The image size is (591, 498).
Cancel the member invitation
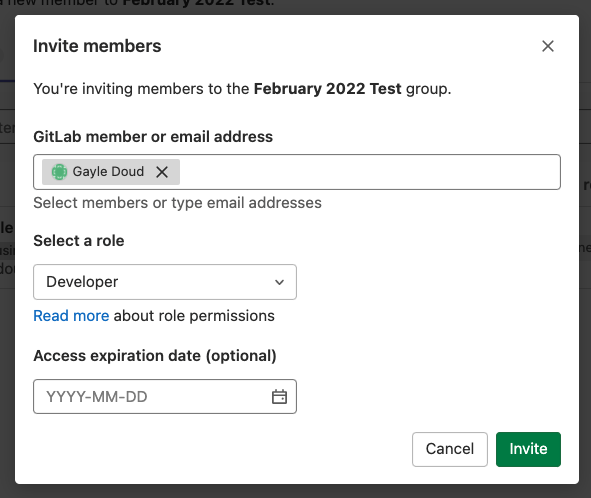[x=450, y=449]
